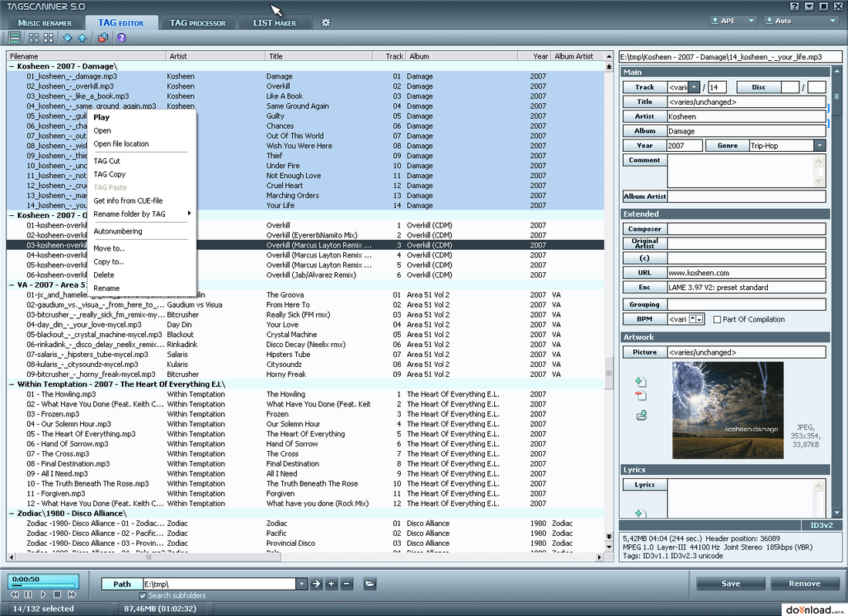Pause the audio playback
Screen dimensions: 848x616
point(28,594)
